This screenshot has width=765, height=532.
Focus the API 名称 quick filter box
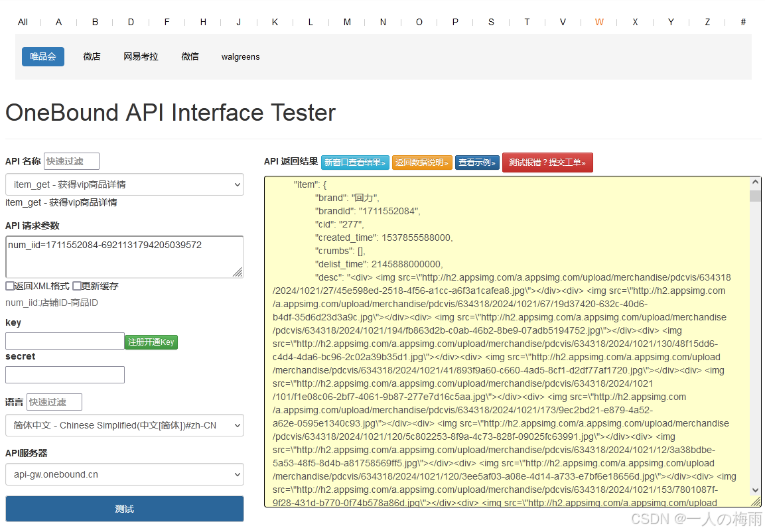click(x=71, y=161)
